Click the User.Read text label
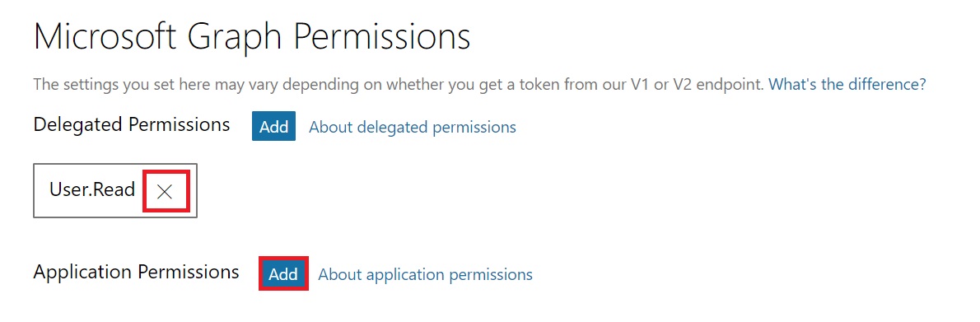 click(92, 189)
